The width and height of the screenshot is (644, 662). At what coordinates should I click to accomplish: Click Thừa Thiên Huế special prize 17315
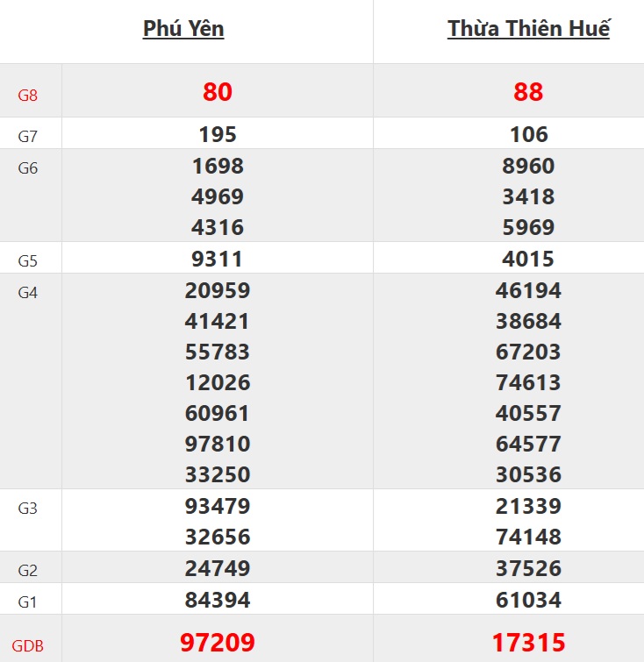528,643
